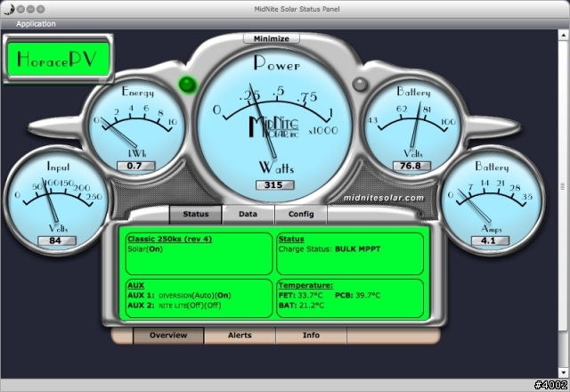This screenshot has height=392, width=570.
Task: Click the Minimize button above Power gauge
Action: point(272,38)
